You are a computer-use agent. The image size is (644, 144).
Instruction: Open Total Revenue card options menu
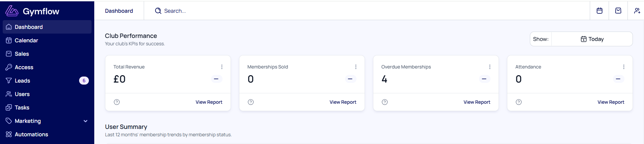(222, 67)
